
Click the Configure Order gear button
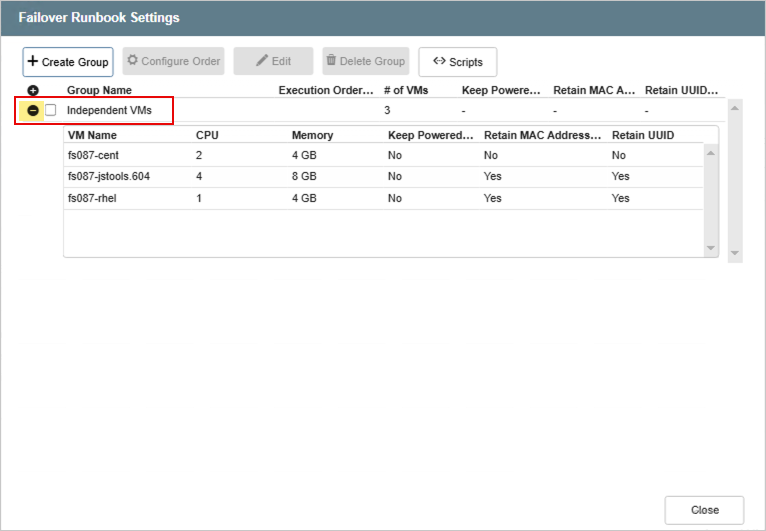[173, 62]
